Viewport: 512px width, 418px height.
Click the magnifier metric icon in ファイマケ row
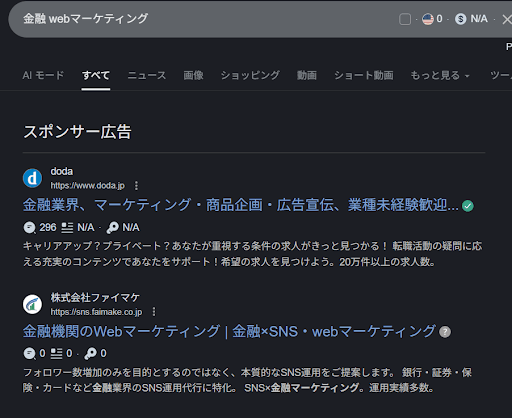tap(29, 354)
